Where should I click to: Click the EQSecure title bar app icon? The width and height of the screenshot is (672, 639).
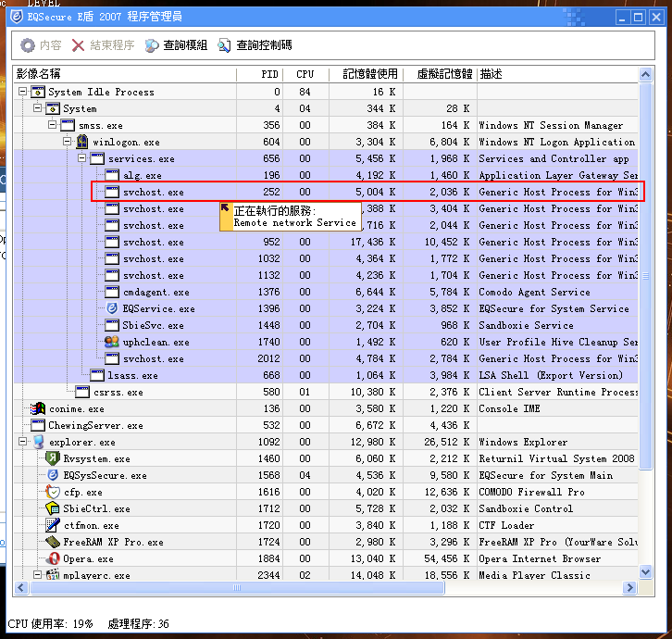17,17
